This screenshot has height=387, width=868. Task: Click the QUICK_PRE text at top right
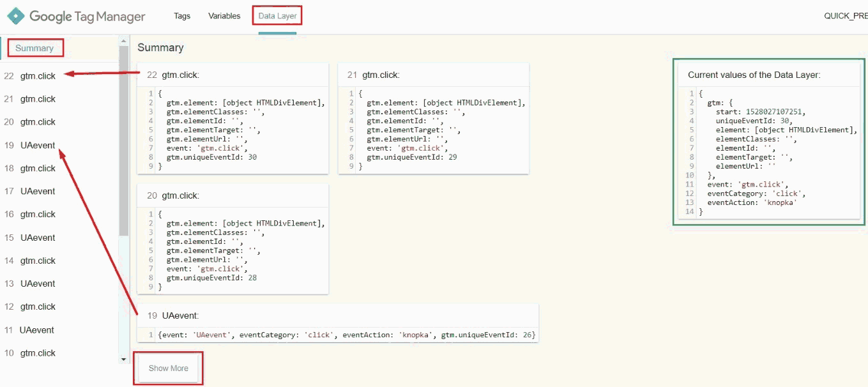[x=846, y=16]
